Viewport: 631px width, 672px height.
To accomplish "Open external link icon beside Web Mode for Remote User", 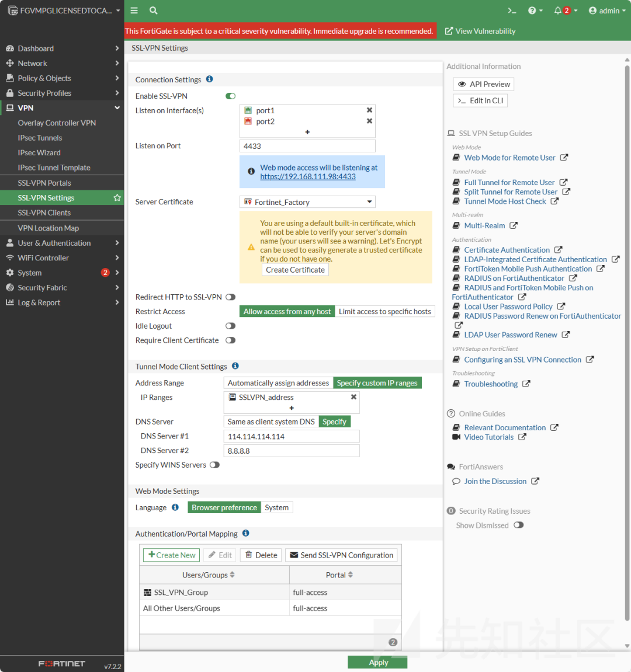I will pyautogui.click(x=564, y=157).
